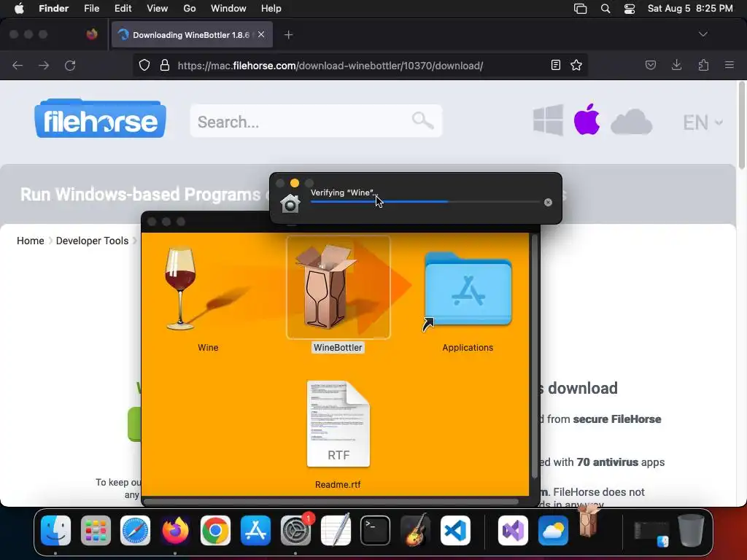Screen dimensions: 747x560
Task: Open the Finder menu
Action: click(53, 9)
